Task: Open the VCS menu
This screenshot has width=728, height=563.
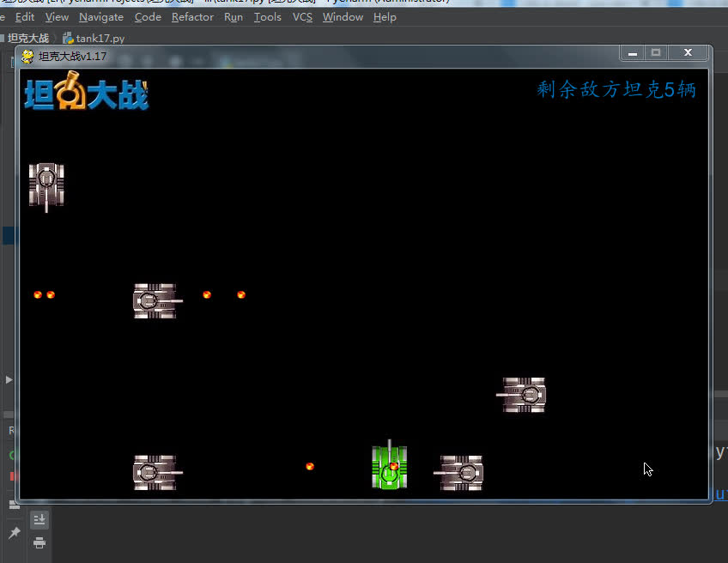Action: (x=302, y=17)
